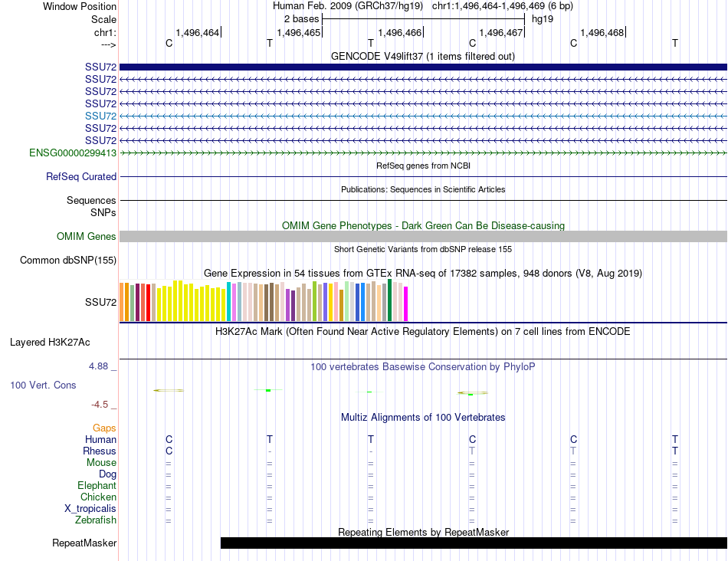The image size is (728, 561).
Task: Select the cyan bar in GTEx chart
Action: tap(229, 301)
